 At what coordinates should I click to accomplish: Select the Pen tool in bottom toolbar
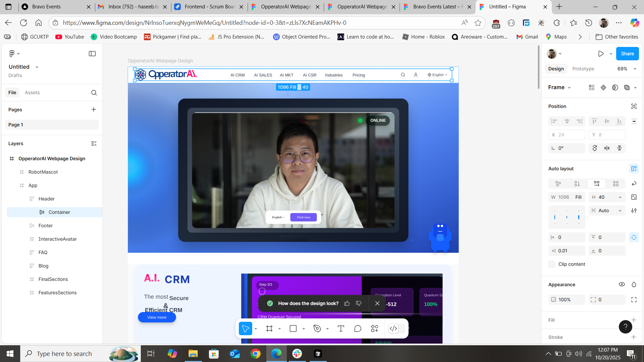pos(317,328)
